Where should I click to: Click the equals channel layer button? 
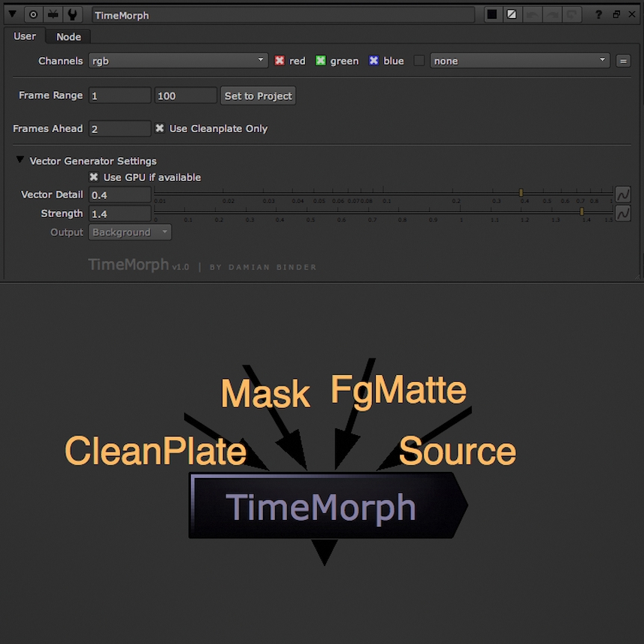pyautogui.click(x=623, y=61)
